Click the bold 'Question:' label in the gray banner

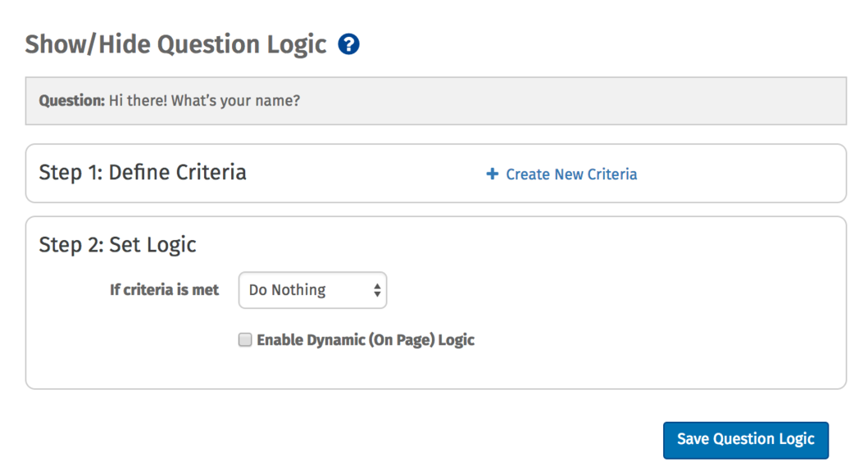click(x=72, y=101)
